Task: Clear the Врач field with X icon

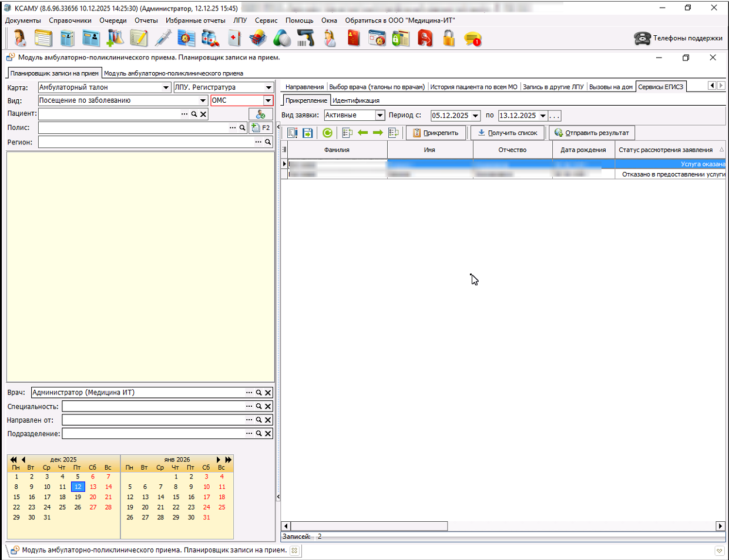Action: coord(268,393)
